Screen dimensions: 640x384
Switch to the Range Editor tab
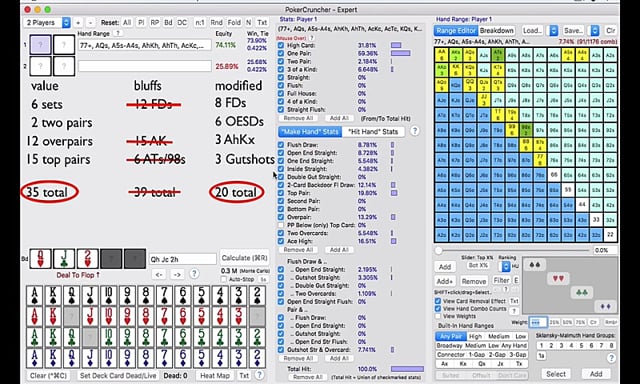click(456, 31)
